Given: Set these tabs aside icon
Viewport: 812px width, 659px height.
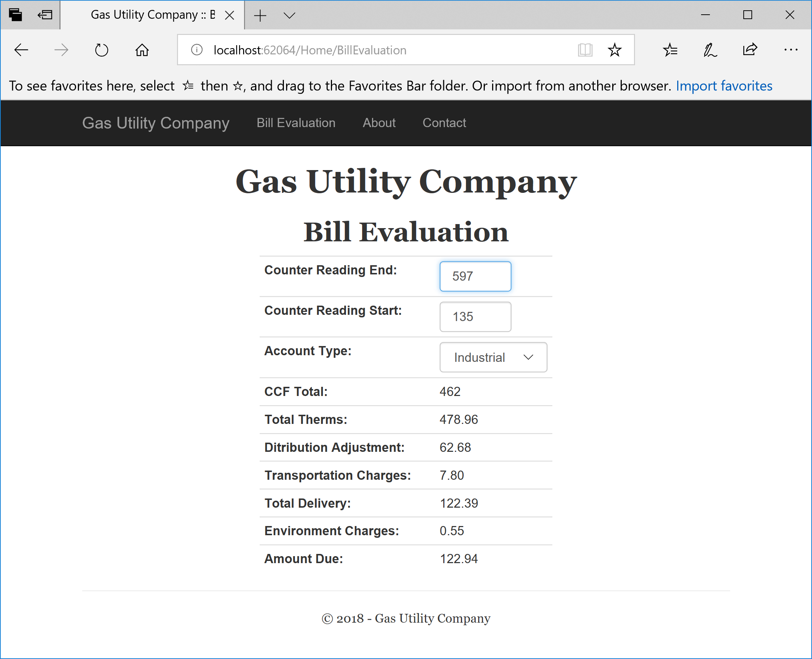Looking at the screenshot, I should (45, 15).
